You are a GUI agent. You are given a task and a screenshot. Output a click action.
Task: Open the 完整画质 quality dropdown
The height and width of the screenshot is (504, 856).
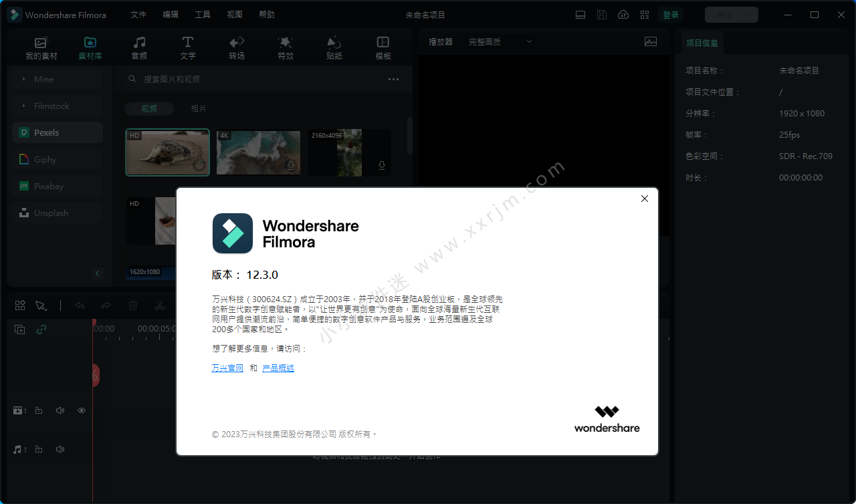click(500, 41)
